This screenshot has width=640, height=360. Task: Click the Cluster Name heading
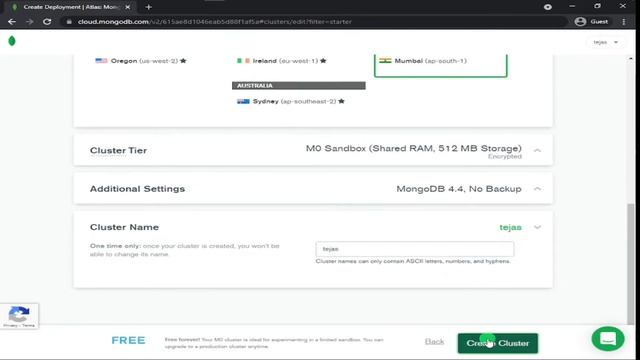pyautogui.click(x=124, y=227)
